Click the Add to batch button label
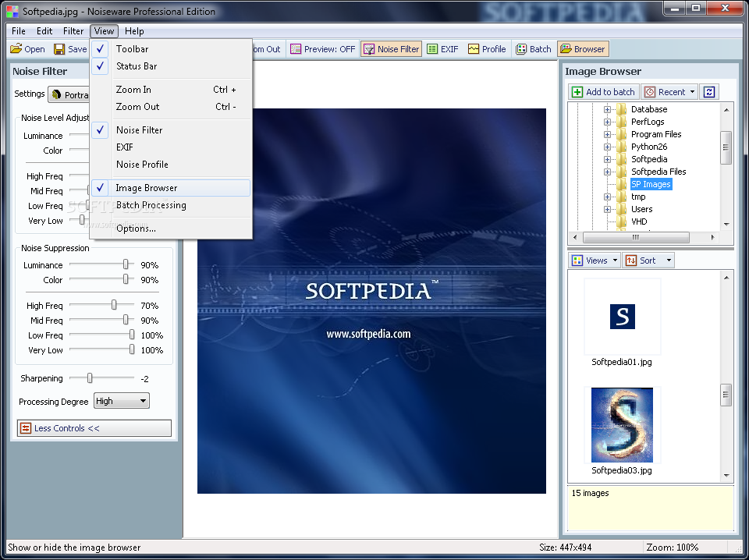Screen dimensions: 749x560 click(610, 92)
